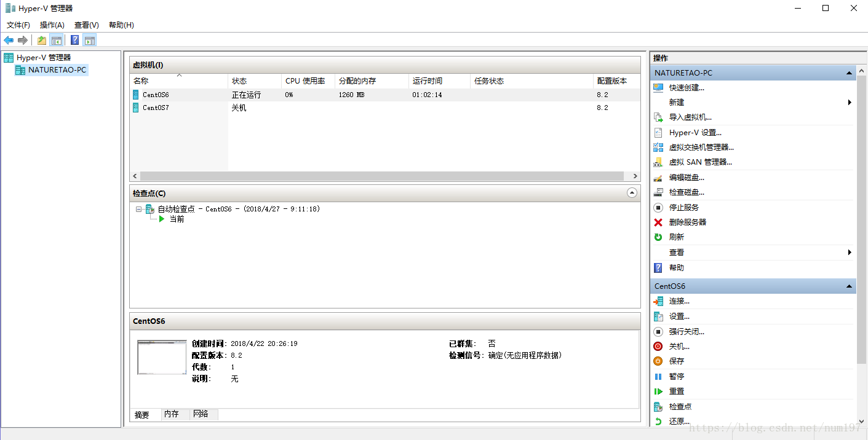Click the 1260 MB memory cell
This screenshot has width=868, height=440.
tap(351, 95)
